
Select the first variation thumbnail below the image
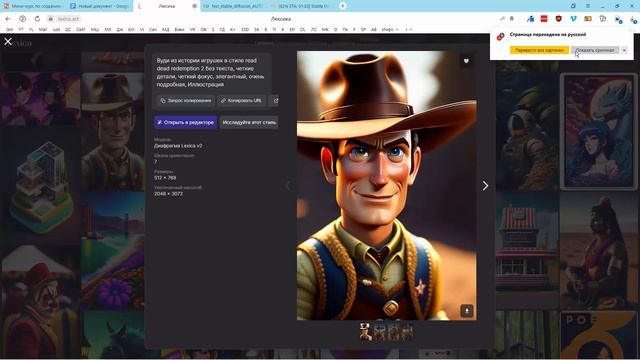(366, 331)
